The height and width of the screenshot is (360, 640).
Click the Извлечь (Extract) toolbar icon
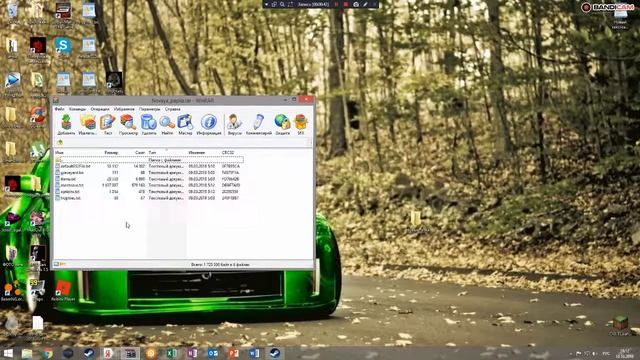pos(87,124)
